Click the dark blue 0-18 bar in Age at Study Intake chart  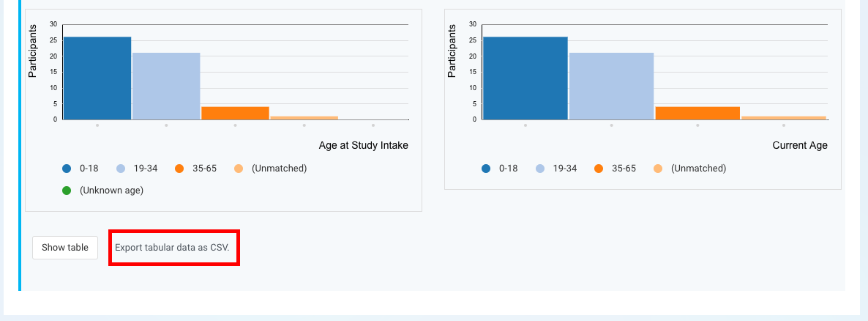click(x=97, y=78)
